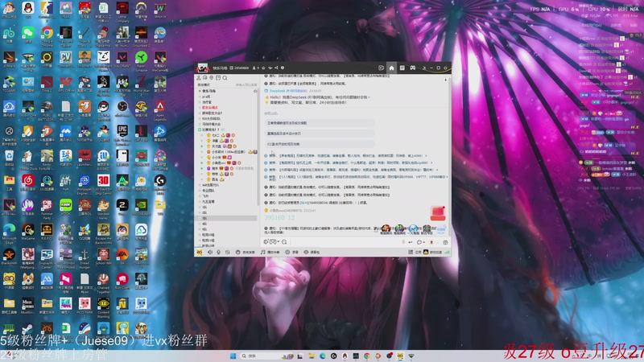Viewport: 644px width, 362px height.
Task: Collapse the 快乐马场 root channel node
Action: point(200,91)
